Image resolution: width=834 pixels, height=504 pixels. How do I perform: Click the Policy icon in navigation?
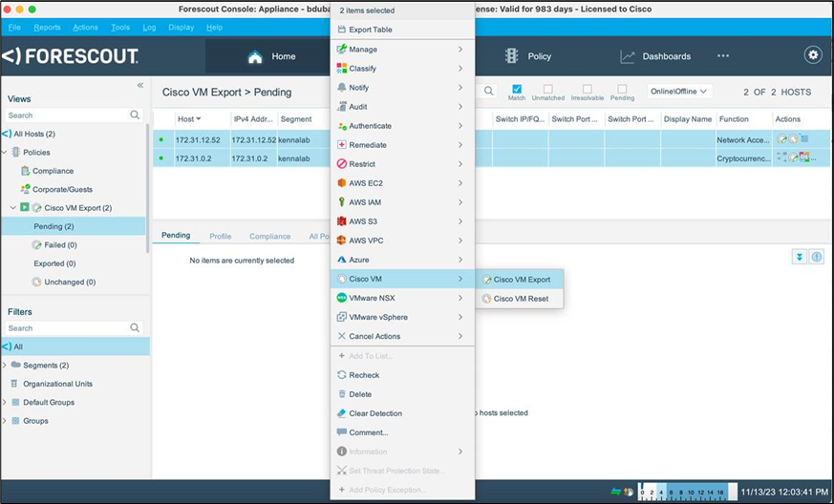[x=512, y=55]
